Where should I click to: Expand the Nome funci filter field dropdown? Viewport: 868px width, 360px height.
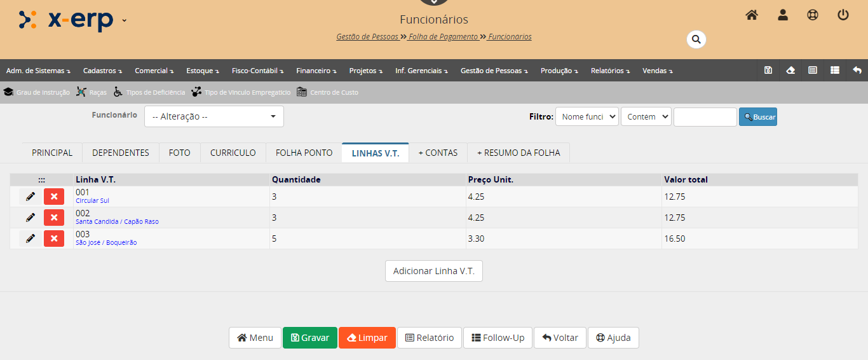[x=587, y=117]
